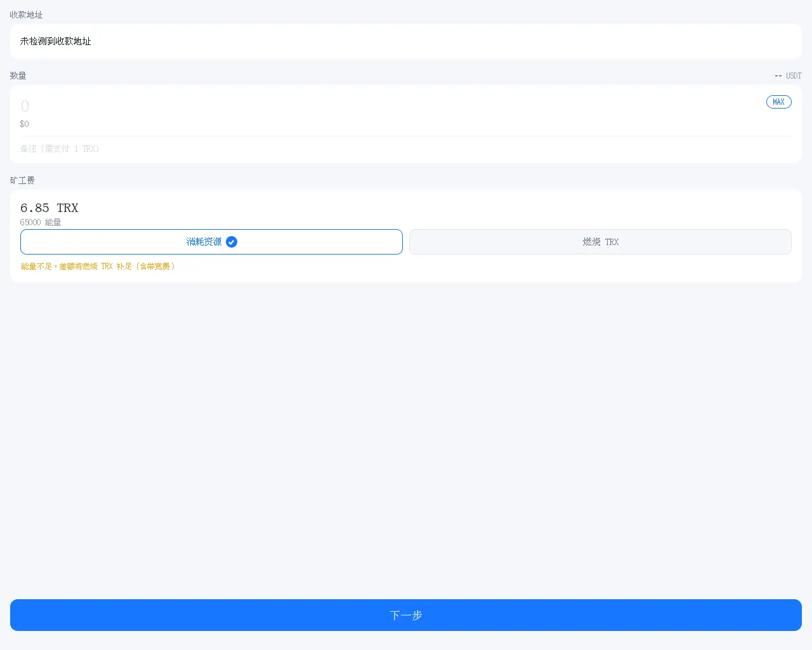Click the divider line above 备注 field
This screenshot has width=812, height=650.
tap(406, 136)
